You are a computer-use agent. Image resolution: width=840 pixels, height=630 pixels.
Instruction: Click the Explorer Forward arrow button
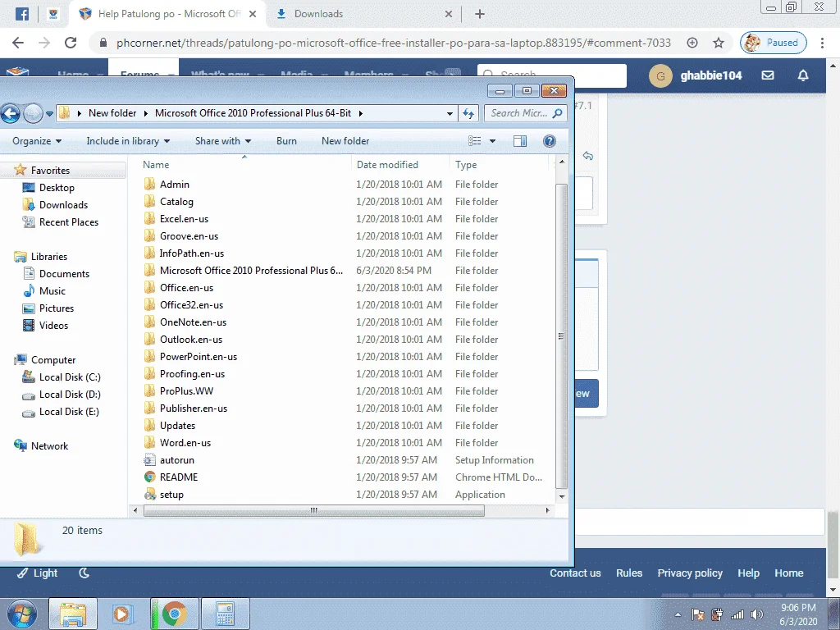[33, 113]
